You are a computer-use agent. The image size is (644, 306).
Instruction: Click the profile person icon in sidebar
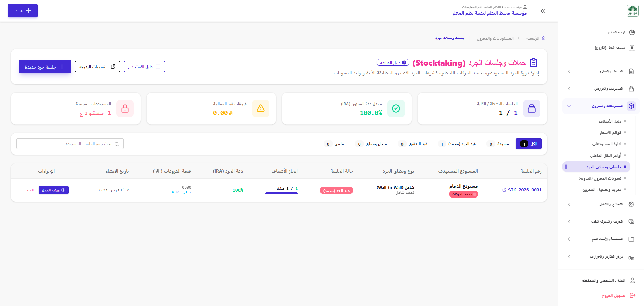click(x=633, y=280)
